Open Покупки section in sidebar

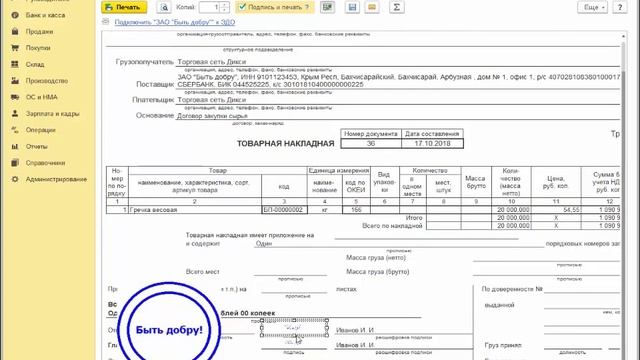point(38,48)
